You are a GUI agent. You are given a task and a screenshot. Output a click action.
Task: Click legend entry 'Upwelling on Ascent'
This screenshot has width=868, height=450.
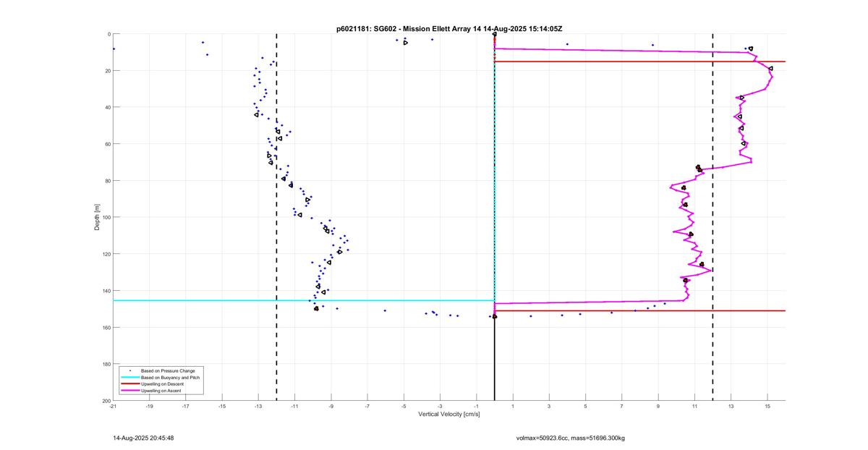pyautogui.click(x=161, y=391)
